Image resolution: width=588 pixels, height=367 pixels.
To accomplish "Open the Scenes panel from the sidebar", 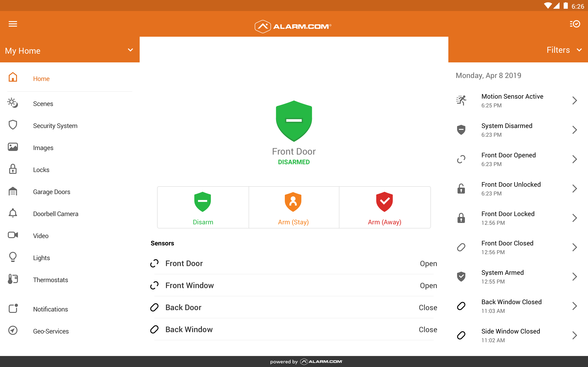I will point(43,104).
